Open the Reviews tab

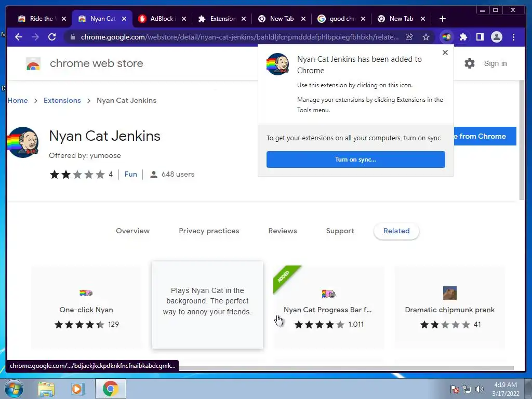[x=283, y=231]
